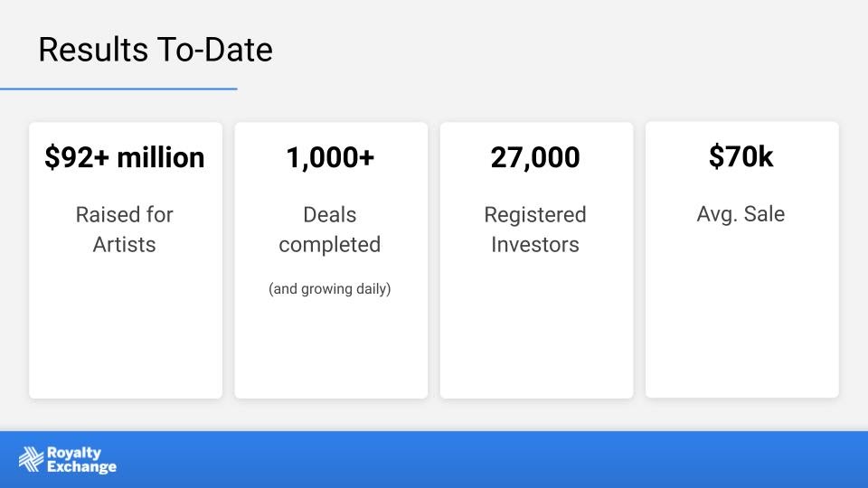The image size is (868, 488).
Task: Click the '27,000' headline figure
Action: (535, 157)
